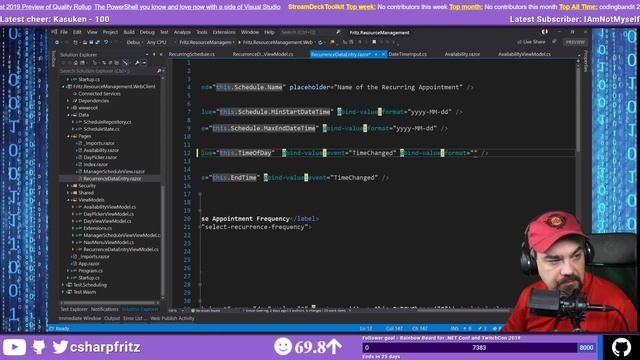Viewport: 640px width, 360px height.
Task: Select ScheduleState.cs in Solution Explorer
Action: (x=101, y=129)
